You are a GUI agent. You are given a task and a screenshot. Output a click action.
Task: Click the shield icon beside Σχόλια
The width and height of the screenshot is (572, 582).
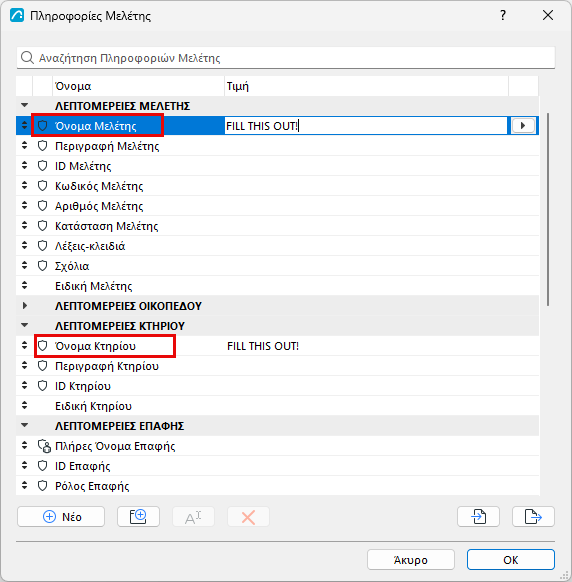click(x=43, y=266)
